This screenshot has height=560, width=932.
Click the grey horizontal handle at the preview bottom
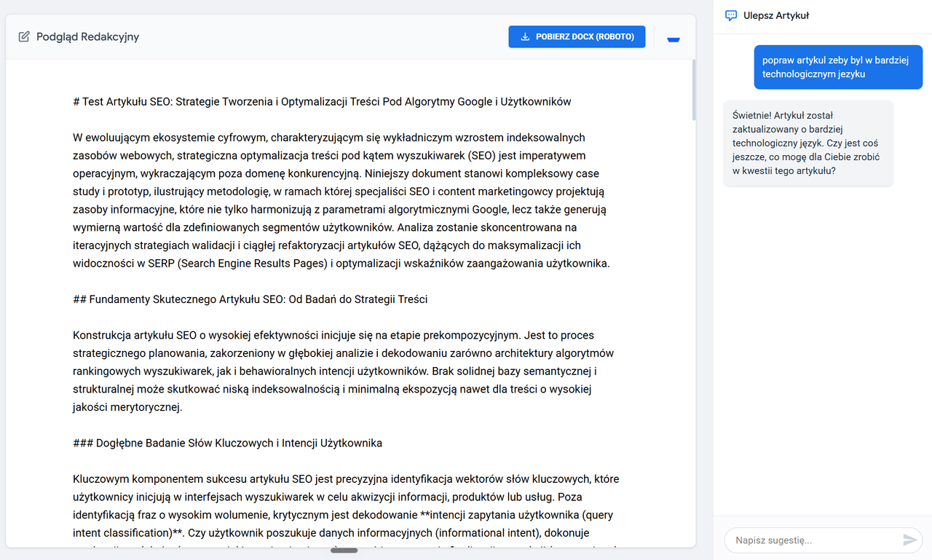coord(344,550)
